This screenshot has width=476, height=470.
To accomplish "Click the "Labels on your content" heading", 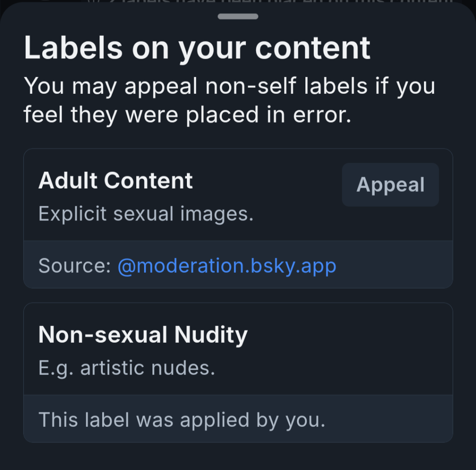I will 197,47.
